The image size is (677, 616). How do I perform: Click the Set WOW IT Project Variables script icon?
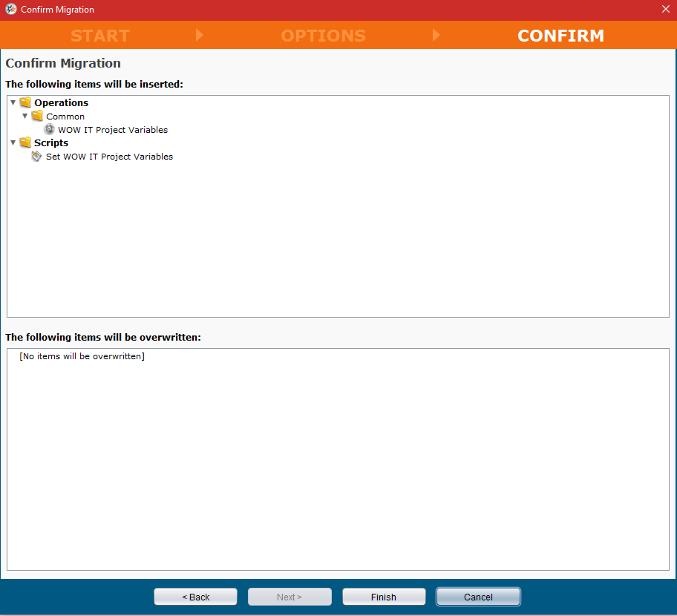(37, 157)
